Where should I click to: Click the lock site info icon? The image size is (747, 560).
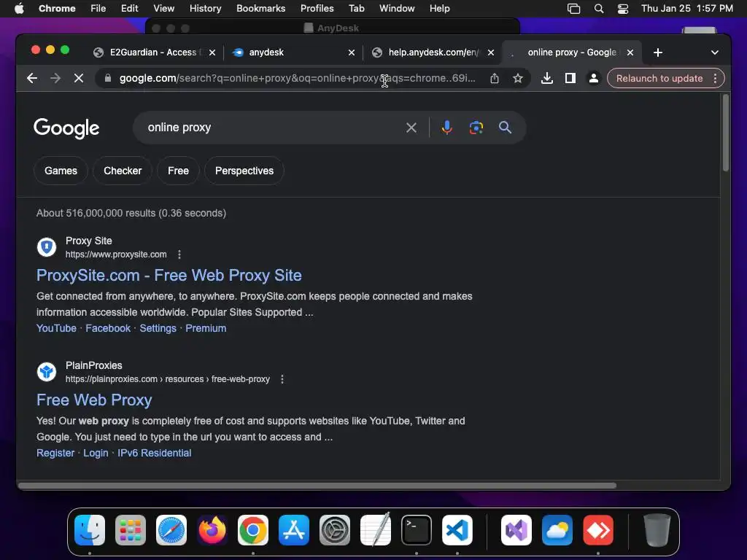pyautogui.click(x=108, y=78)
